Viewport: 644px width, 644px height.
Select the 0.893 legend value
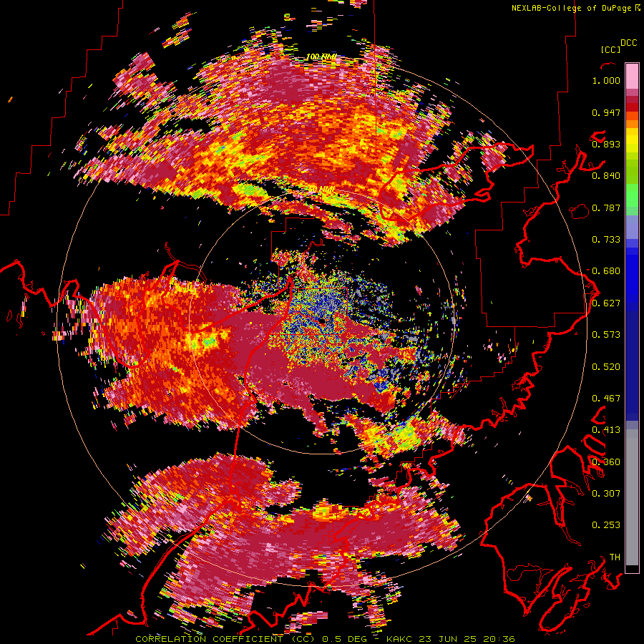pos(606,144)
